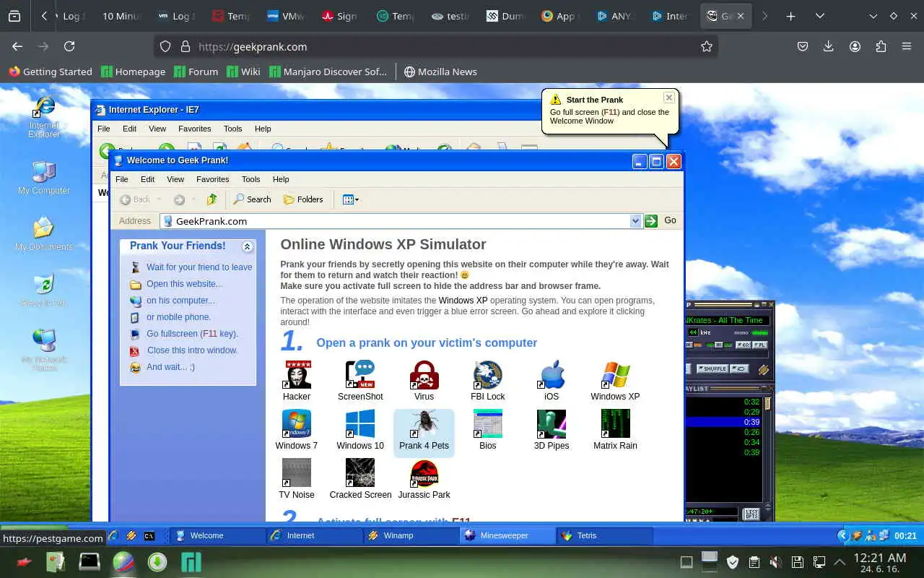Open My Network Places desktop icon
Screen dimensions: 924x578
44,350
